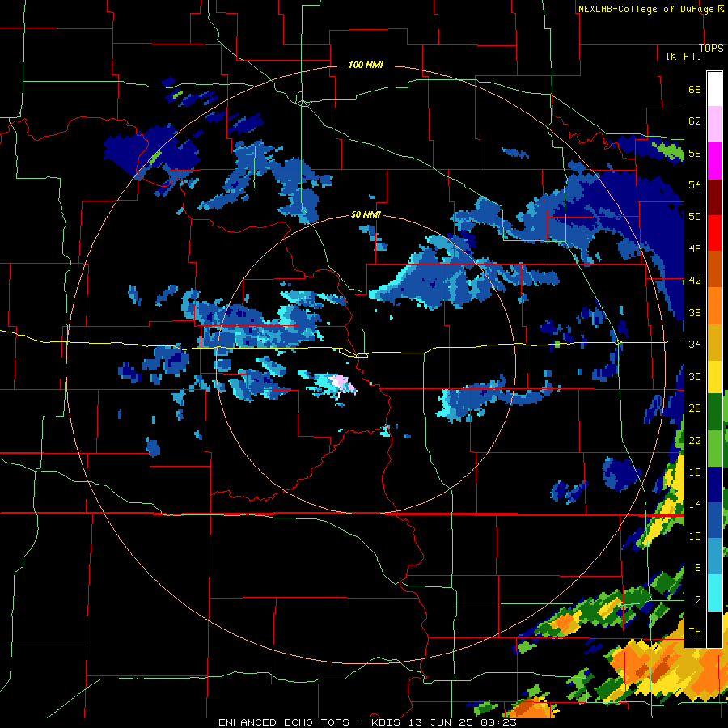
Task: Click the "50 NMI" range ring label
Action: [x=366, y=214]
